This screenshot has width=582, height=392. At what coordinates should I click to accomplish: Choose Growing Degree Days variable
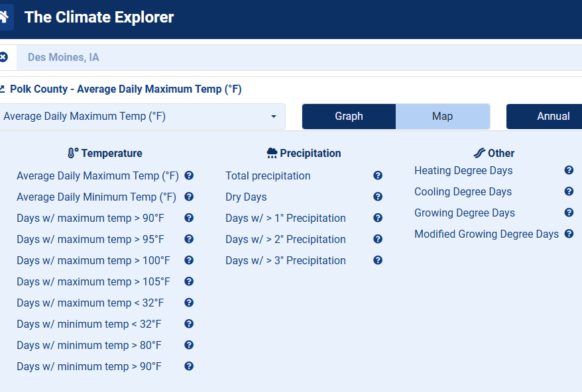[x=464, y=213]
